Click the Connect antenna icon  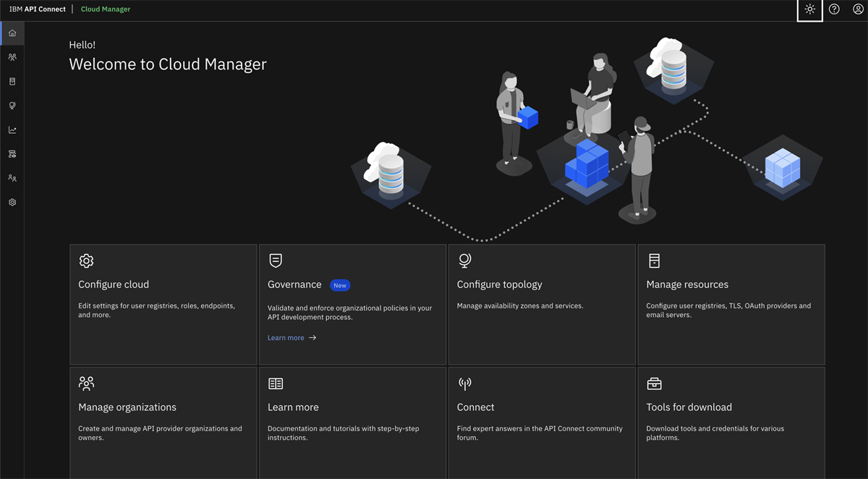tap(465, 383)
